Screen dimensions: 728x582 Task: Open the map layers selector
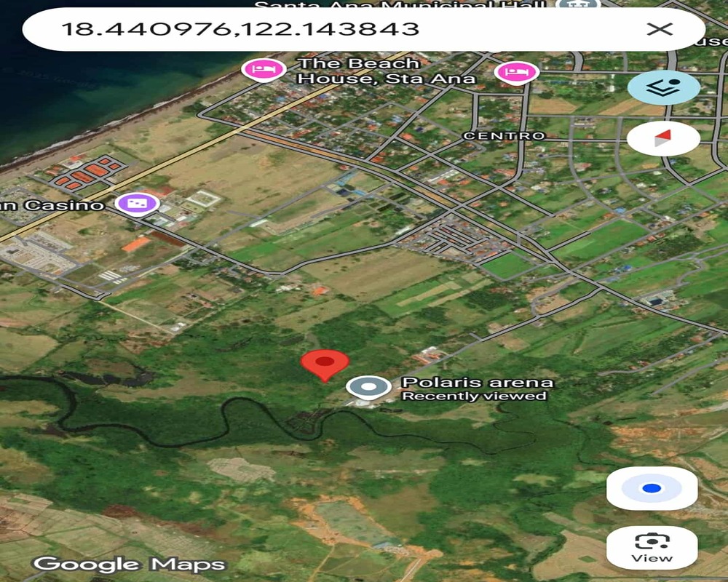(x=663, y=87)
